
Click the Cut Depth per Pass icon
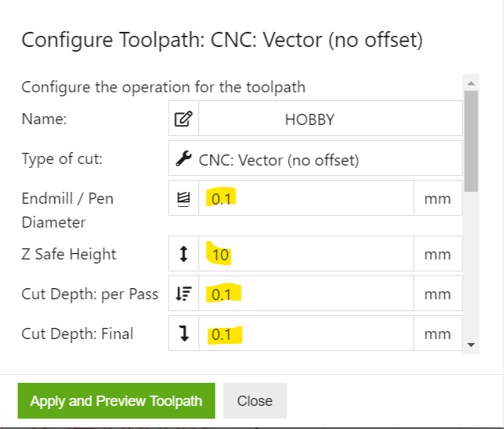[x=183, y=294]
